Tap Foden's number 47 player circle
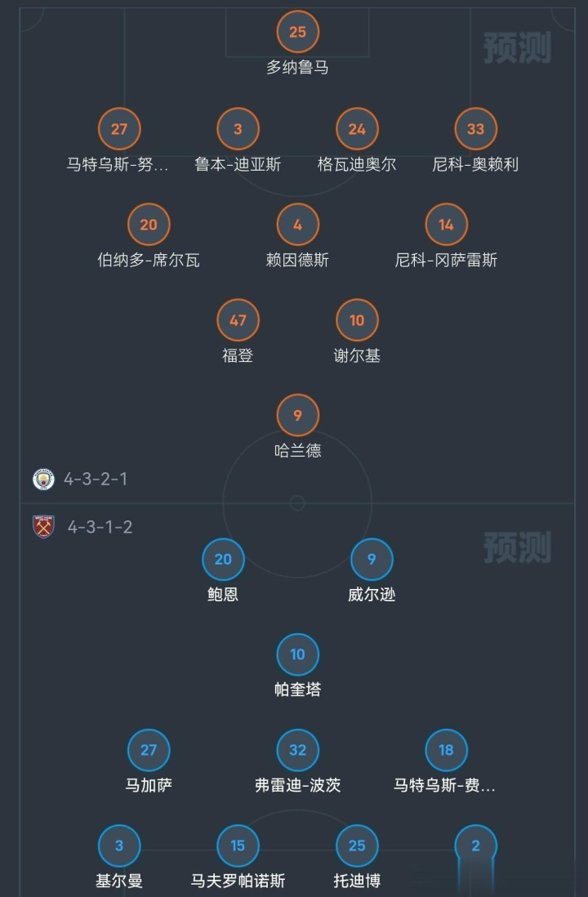 coord(238,320)
